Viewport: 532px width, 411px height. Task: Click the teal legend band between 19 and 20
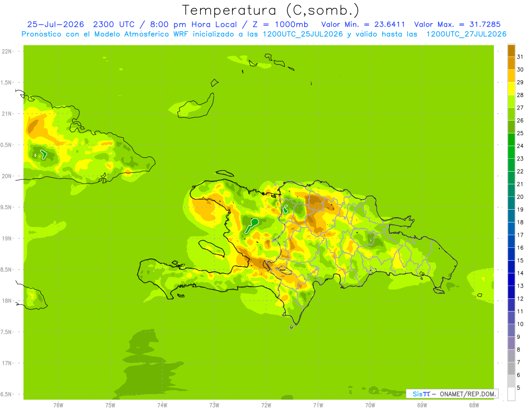point(511,203)
